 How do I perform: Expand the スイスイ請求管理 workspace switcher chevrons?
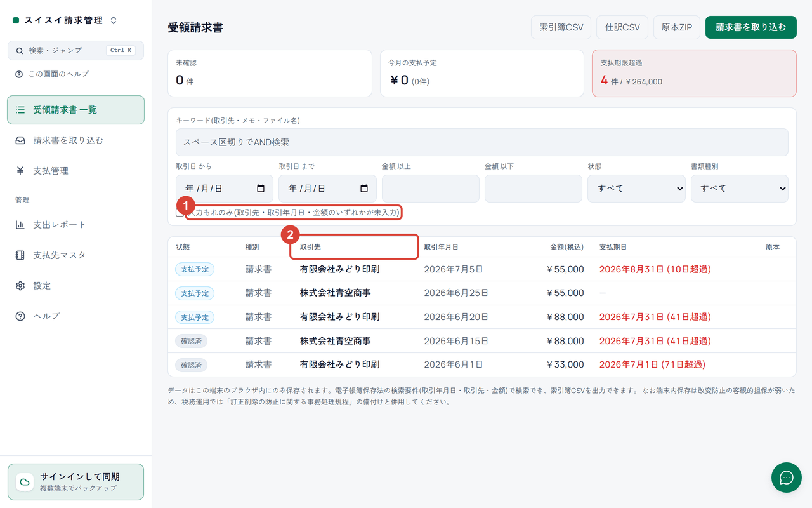pyautogui.click(x=114, y=20)
